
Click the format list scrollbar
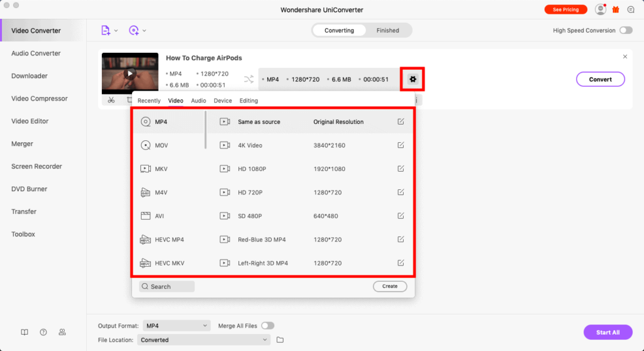pyautogui.click(x=206, y=130)
